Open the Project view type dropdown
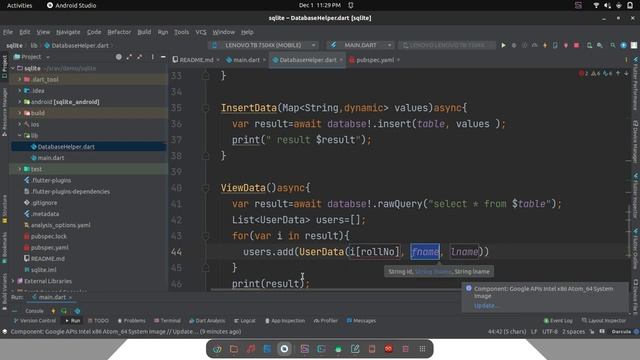 32,57
